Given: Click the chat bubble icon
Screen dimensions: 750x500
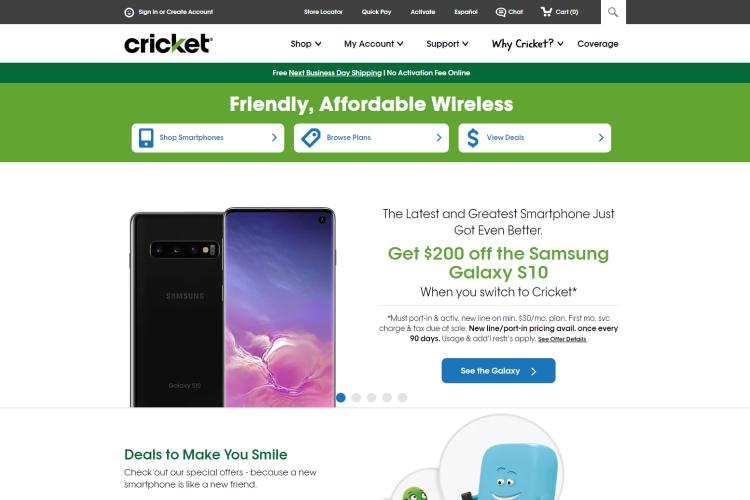Looking at the screenshot, I should [x=500, y=12].
